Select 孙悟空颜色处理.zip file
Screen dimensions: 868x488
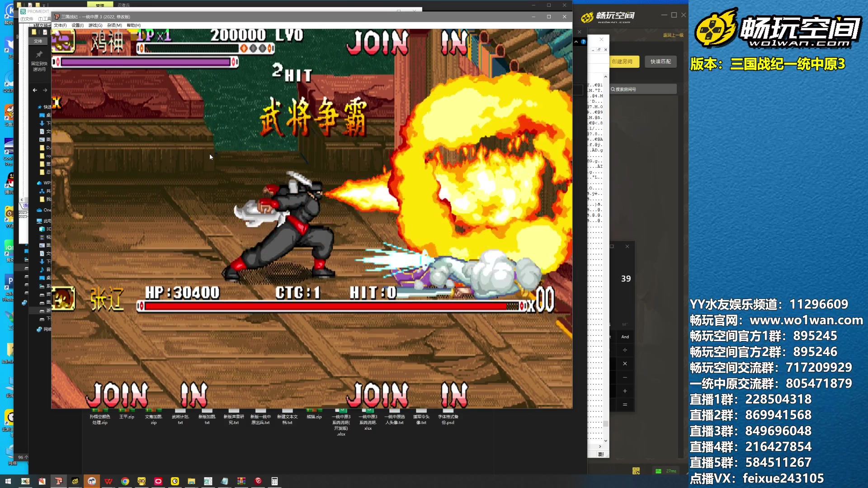point(100,418)
